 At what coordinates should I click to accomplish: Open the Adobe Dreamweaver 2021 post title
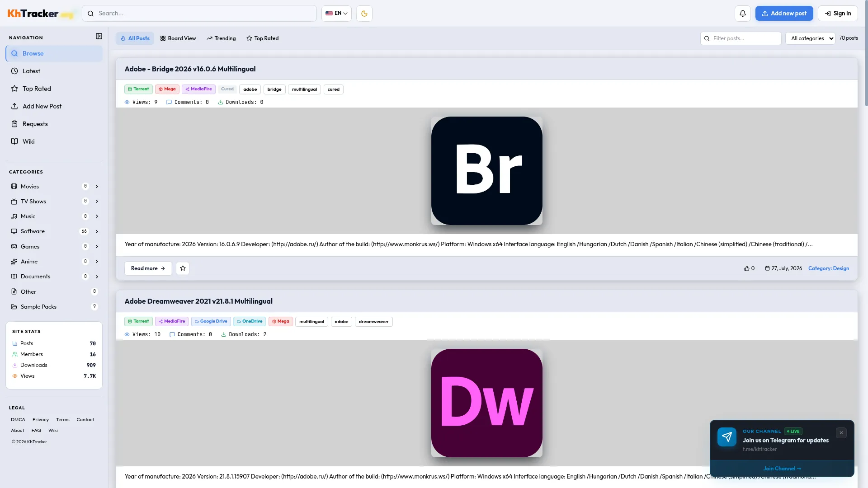[198, 301]
